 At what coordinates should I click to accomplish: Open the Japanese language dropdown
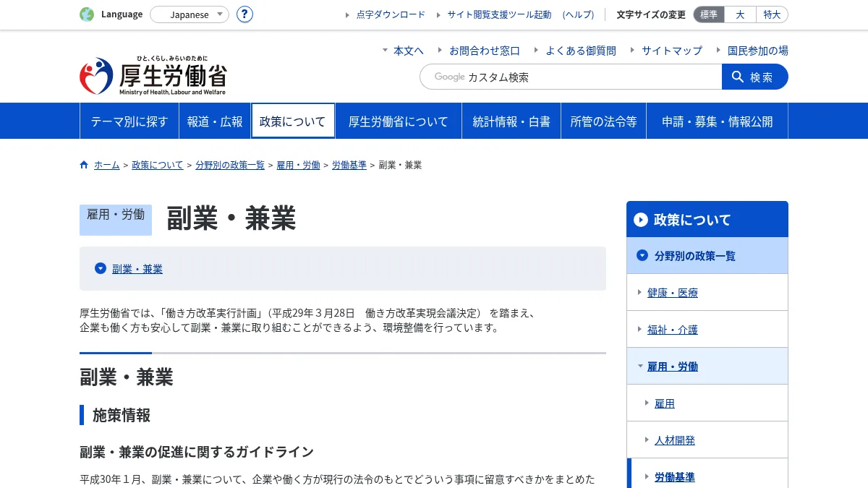[190, 14]
